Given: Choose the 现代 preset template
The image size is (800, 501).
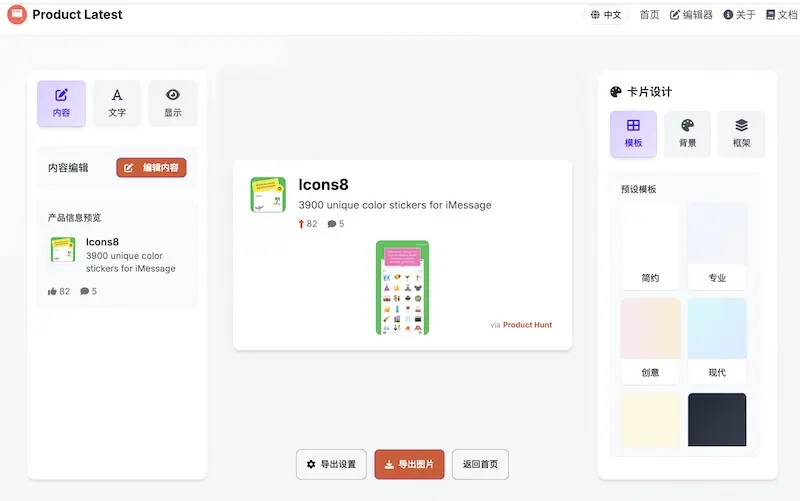Looking at the screenshot, I should click(717, 341).
